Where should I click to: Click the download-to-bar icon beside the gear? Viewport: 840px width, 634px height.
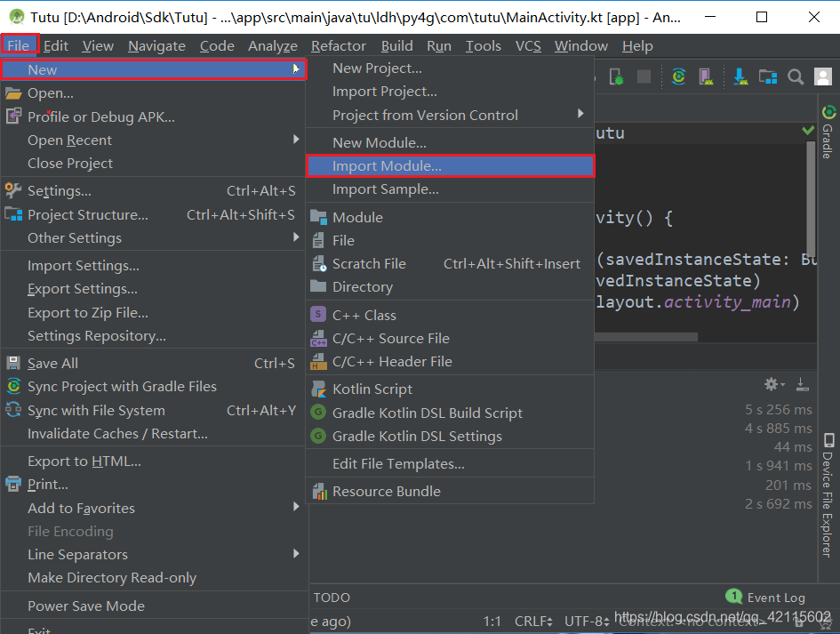click(802, 384)
